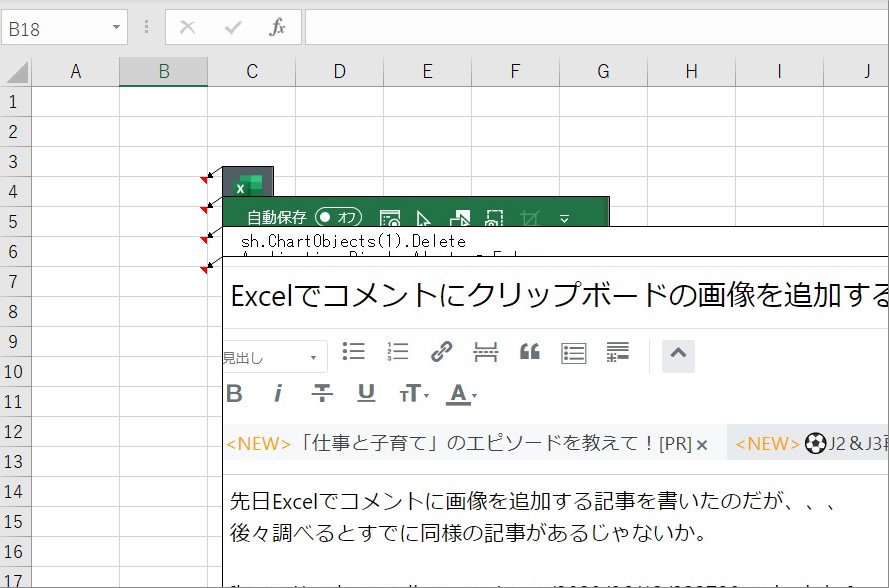Screen dimensions: 889x588
Task: Open the font color A dropdown
Action: 461,394
